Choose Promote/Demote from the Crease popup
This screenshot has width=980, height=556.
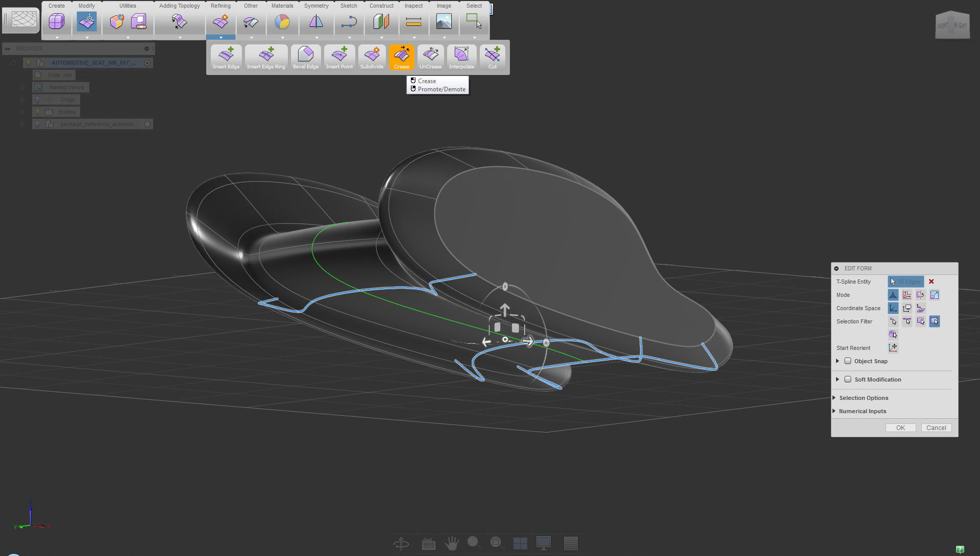[x=441, y=89]
